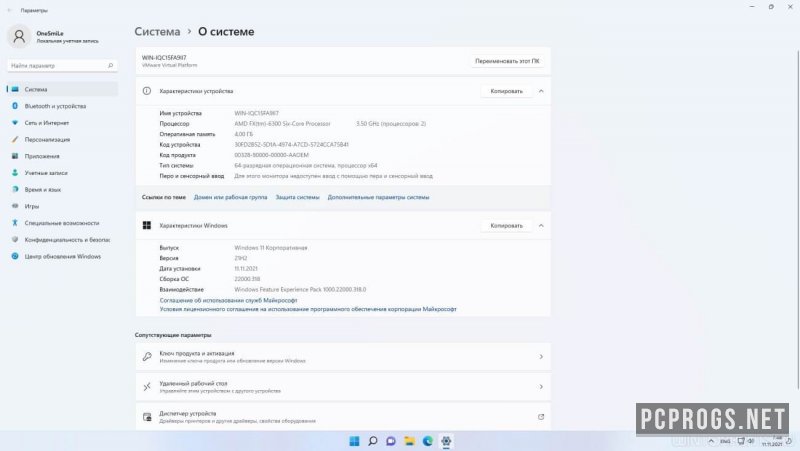Open Персонализация settings
800x451 pixels.
62,139
